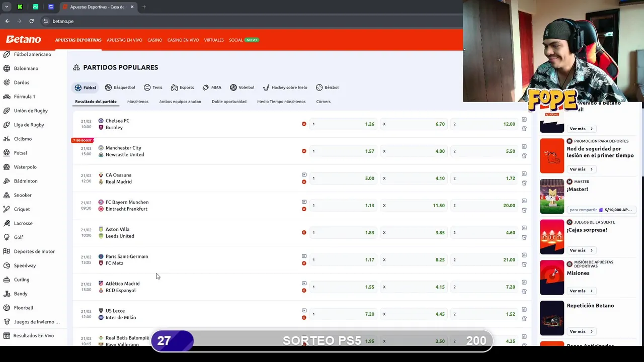Image resolution: width=644 pixels, height=362 pixels.
Task: Select the Fútbol sport filter
Action: click(85, 87)
